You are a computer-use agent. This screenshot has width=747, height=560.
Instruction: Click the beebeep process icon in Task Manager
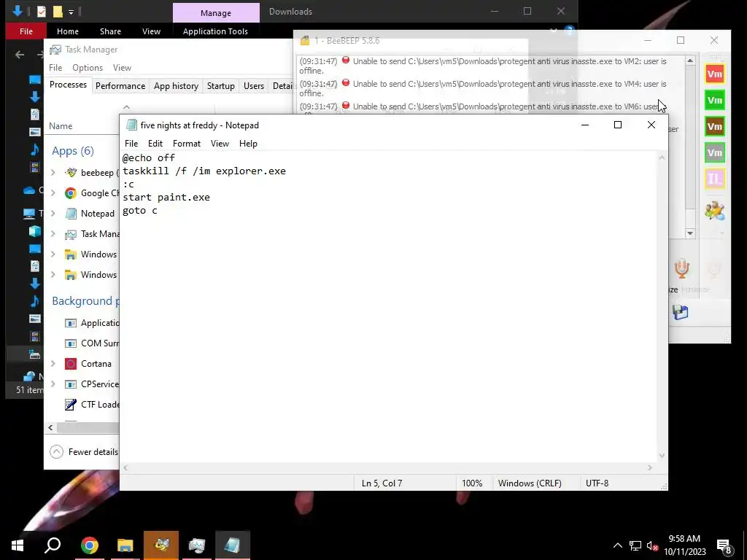pos(71,172)
